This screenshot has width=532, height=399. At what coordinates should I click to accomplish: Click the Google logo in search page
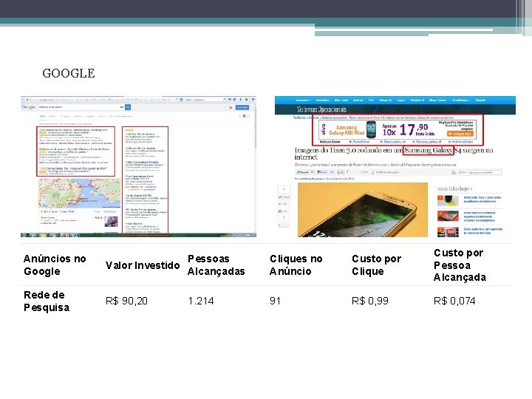(x=28, y=107)
